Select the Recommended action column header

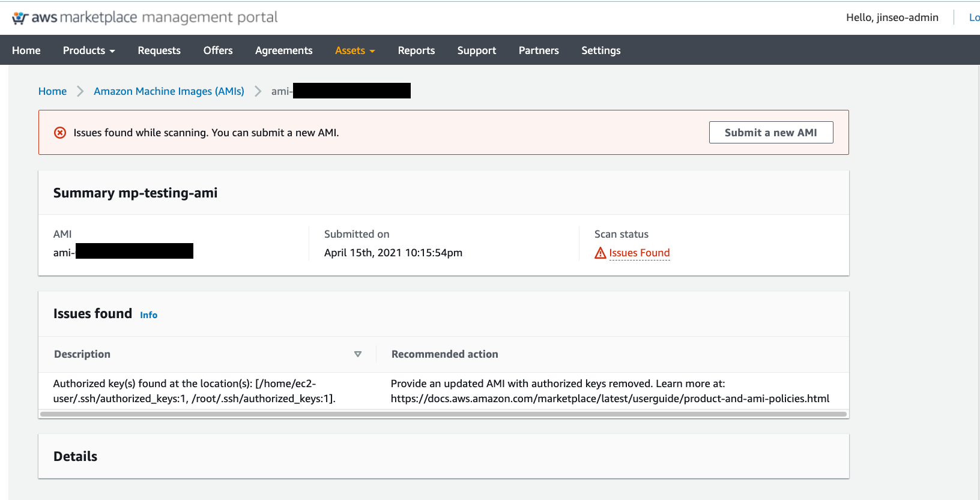click(x=445, y=354)
